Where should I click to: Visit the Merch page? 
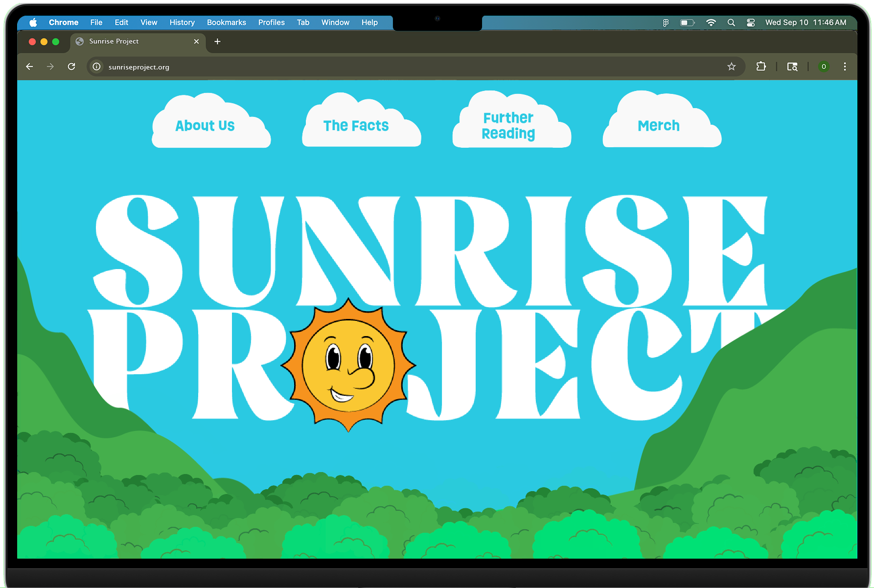(658, 126)
